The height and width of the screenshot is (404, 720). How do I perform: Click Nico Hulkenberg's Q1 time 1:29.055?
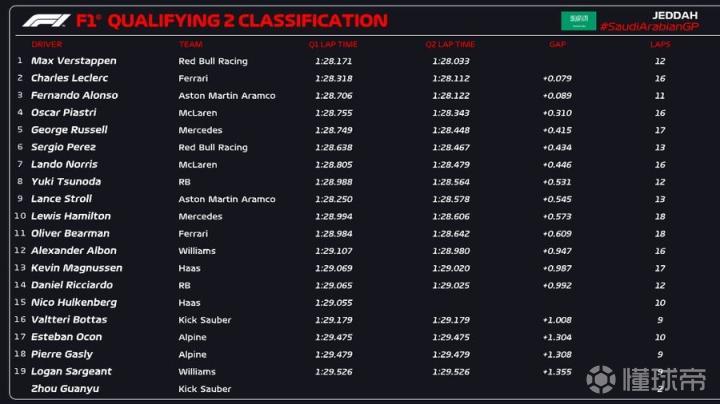click(334, 302)
